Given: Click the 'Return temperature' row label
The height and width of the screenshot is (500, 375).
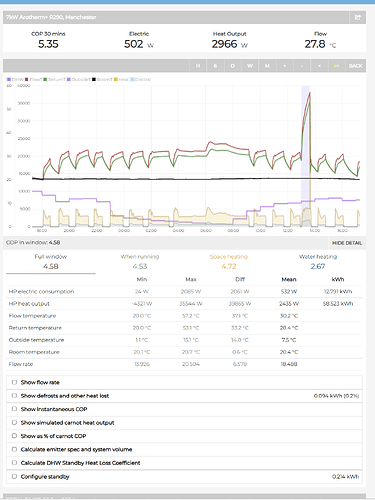Looking at the screenshot, I should (x=35, y=328).
